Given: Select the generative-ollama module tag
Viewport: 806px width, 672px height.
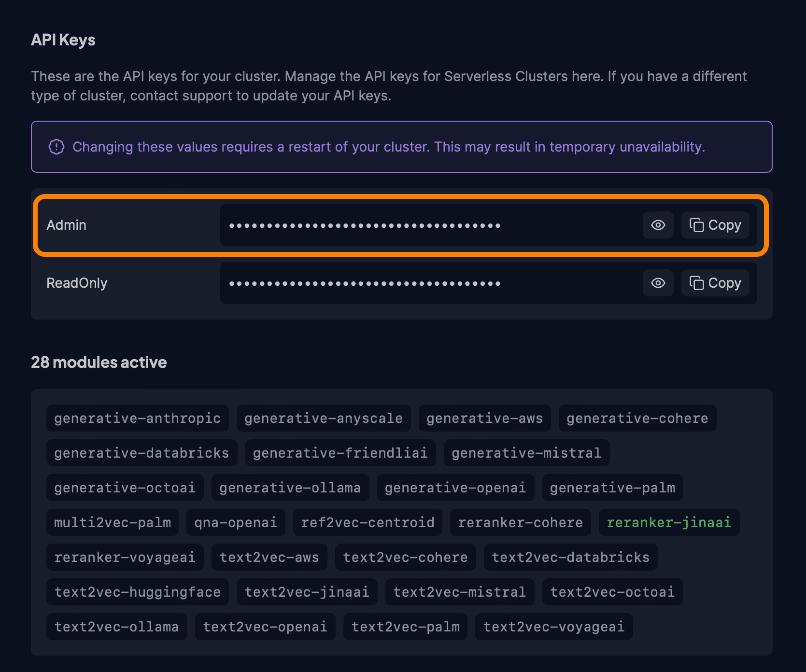Looking at the screenshot, I should 290,488.
